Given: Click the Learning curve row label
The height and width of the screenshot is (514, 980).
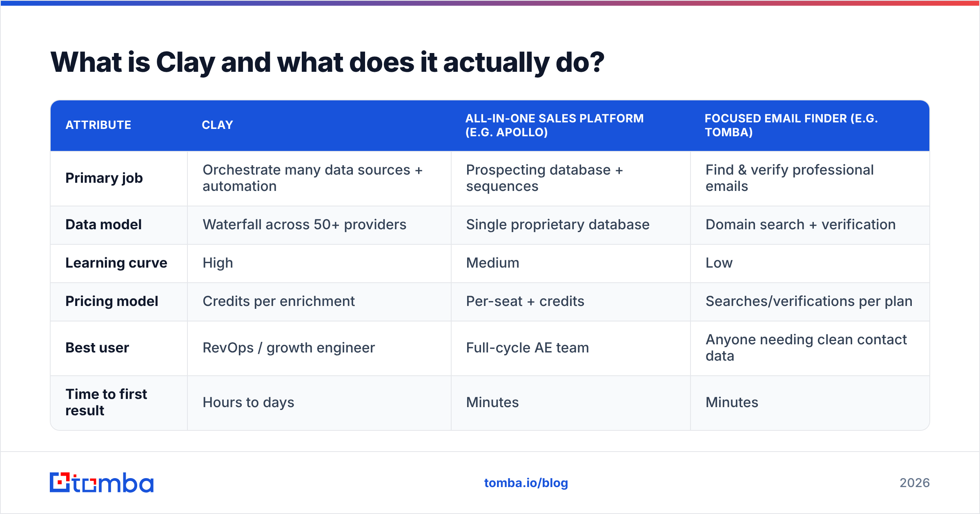Looking at the screenshot, I should (116, 263).
